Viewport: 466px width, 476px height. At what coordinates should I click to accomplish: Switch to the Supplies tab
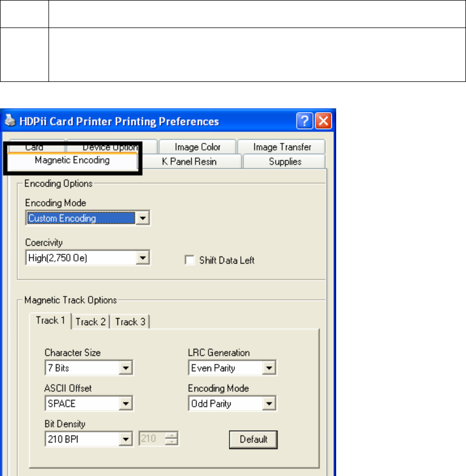(285, 162)
